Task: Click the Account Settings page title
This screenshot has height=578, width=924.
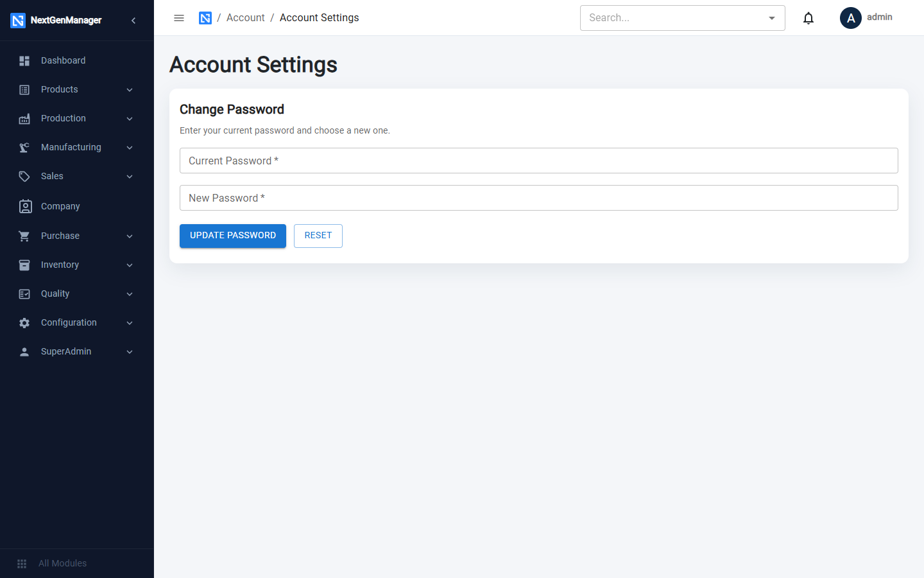Action: 253,65
